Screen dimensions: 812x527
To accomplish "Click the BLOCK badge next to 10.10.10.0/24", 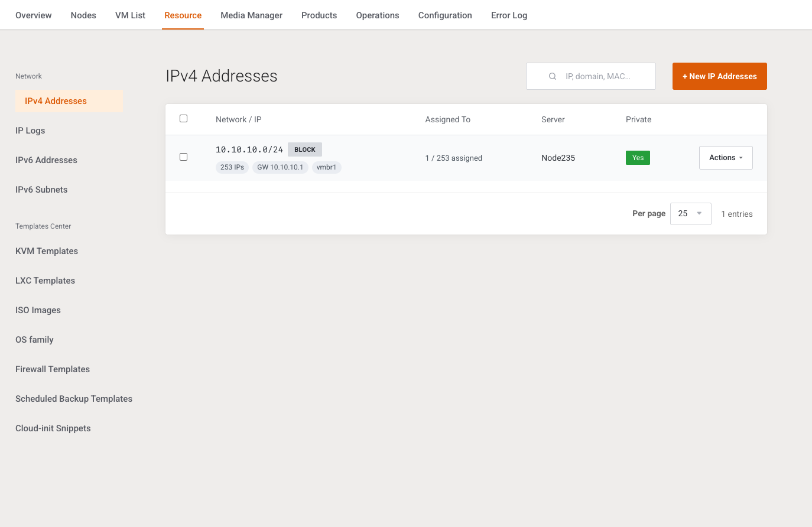I will click(x=305, y=149).
